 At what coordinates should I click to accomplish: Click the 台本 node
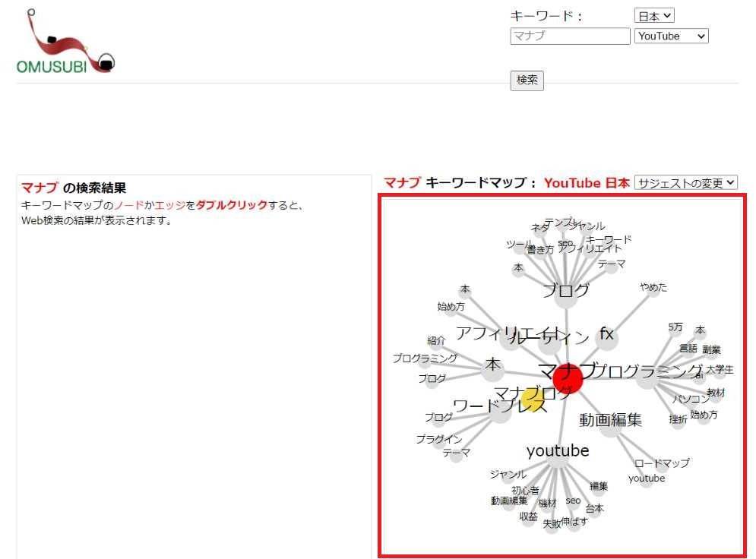click(x=594, y=511)
